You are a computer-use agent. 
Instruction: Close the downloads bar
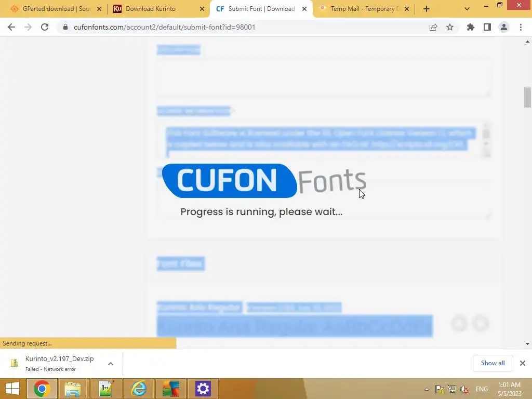(523, 363)
